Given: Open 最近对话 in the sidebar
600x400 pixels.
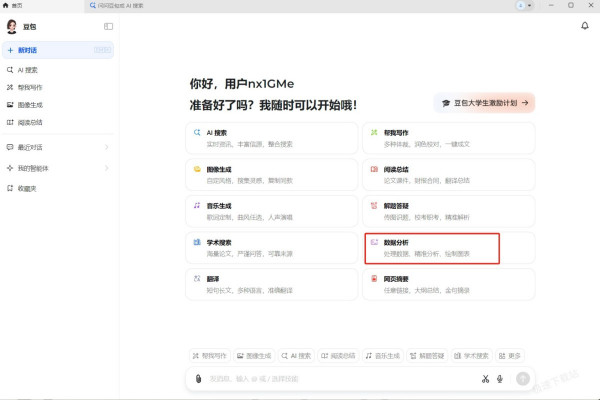Looking at the screenshot, I should 58,147.
